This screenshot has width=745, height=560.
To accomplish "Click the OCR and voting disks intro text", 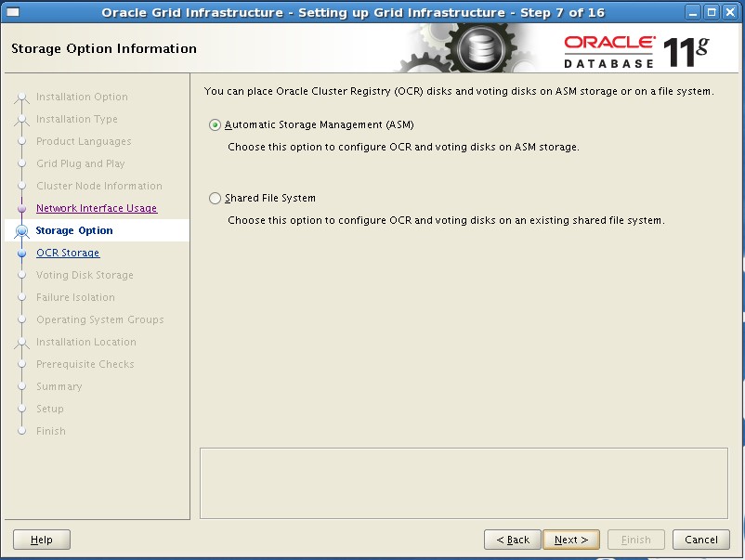I will (459, 91).
